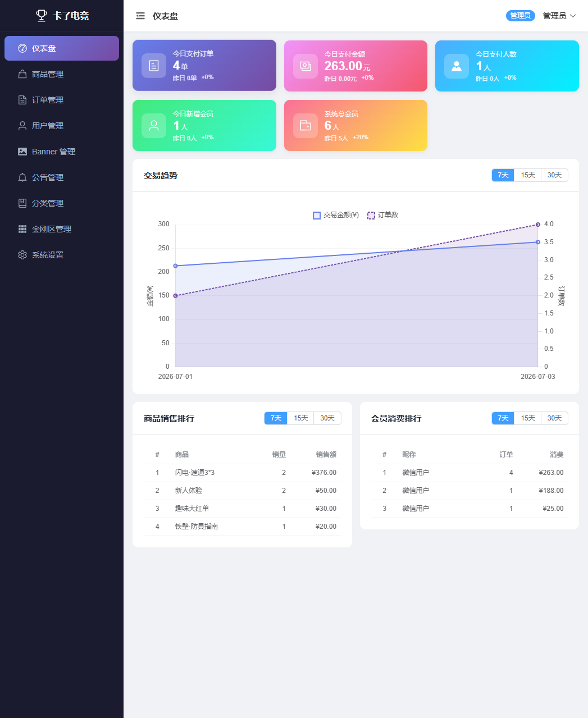
Task: Switch 会员消费排行 to 15天
Action: [x=528, y=418]
